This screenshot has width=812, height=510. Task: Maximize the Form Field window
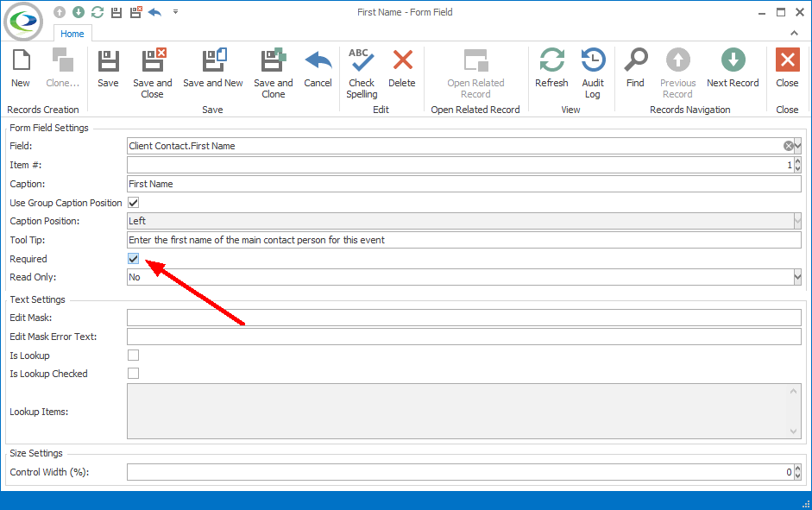coord(781,12)
